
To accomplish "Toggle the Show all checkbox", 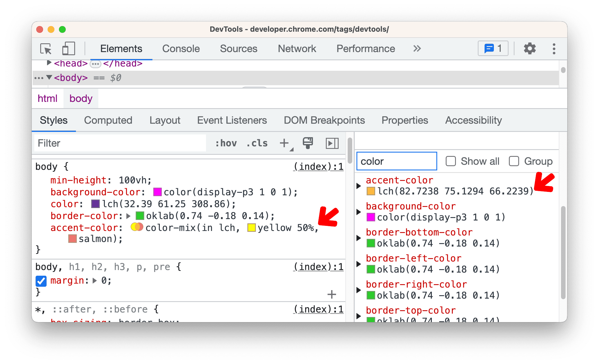I will [450, 162].
